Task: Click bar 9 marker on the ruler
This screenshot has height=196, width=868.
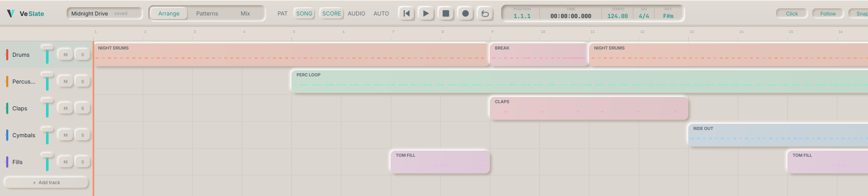Action: click(492, 32)
